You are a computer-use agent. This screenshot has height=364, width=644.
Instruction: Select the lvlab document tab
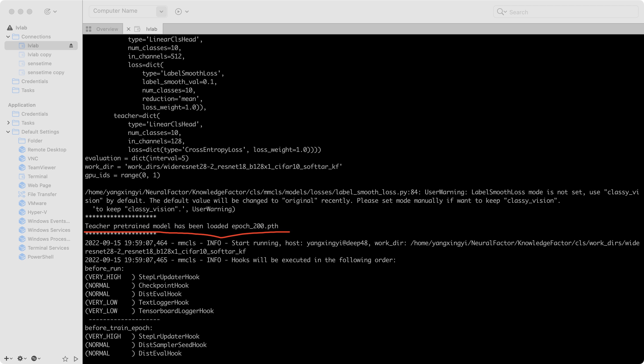(151, 29)
